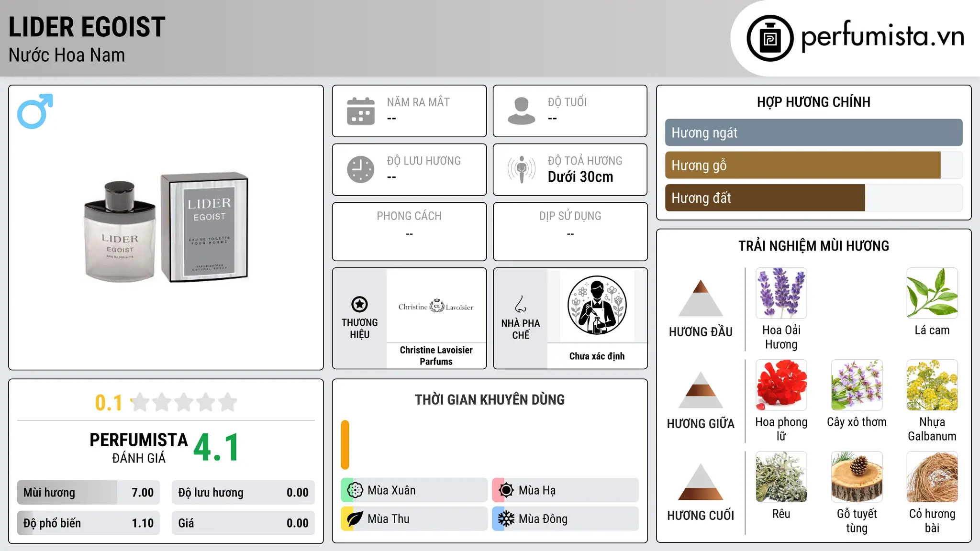Select the Gỗ tuyết tùng cedar note image
Viewport: 980px width, 551px height.
pyautogui.click(x=857, y=477)
